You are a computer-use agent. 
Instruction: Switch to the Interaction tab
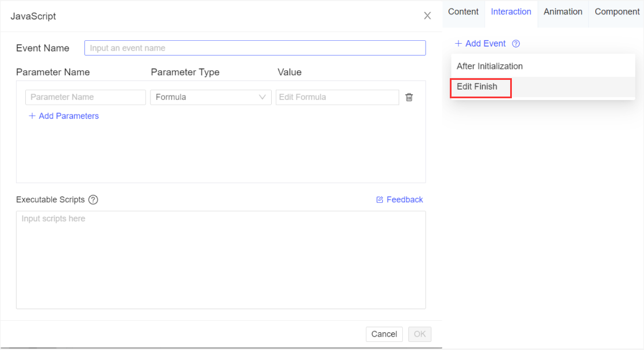pos(511,12)
